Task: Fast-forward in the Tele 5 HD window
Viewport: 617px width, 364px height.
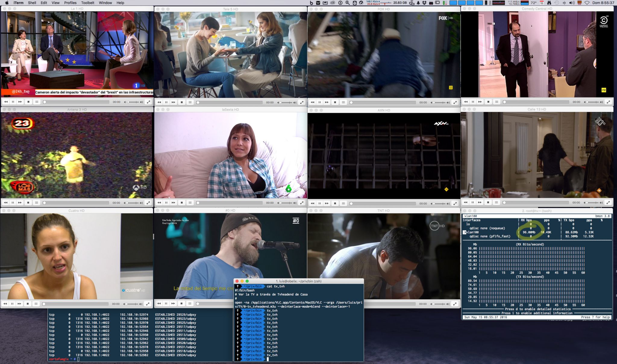Action: 174,102
